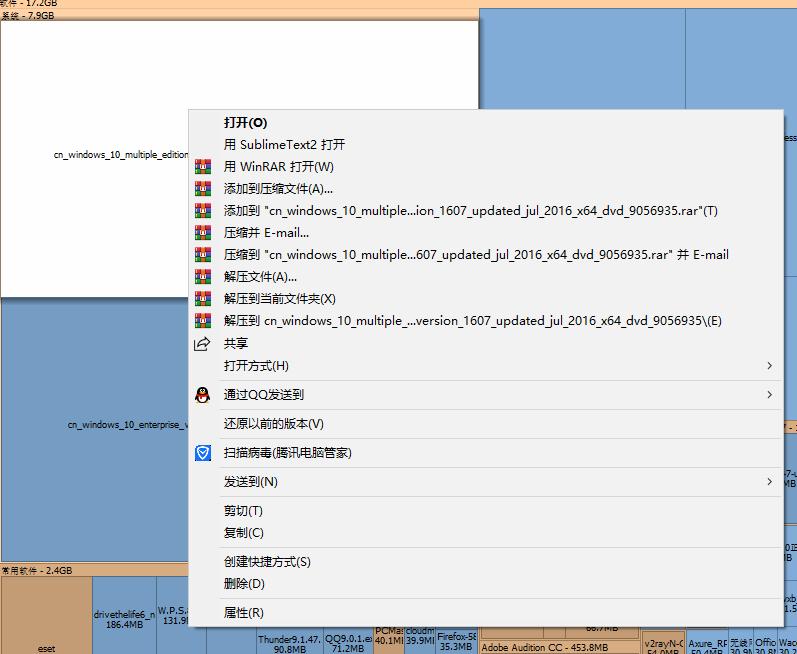This screenshot has height=654, width=797.
Task: Select the Thunder9.1.47 90.8MB block
Action: click(290, 642)
